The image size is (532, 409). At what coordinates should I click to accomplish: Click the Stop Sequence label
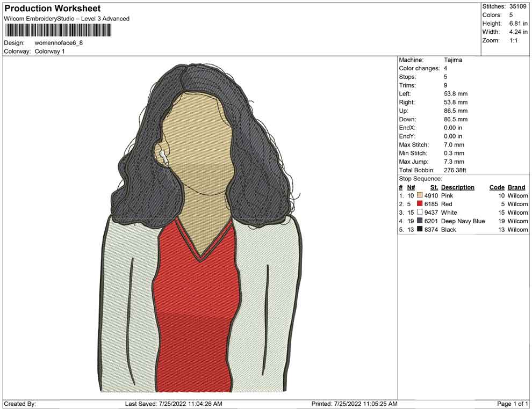pyautogui.click(x=421, y=179)
